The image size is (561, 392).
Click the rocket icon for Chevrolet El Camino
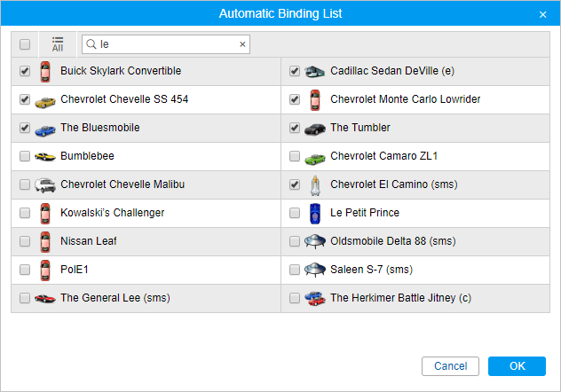(315, 184)
